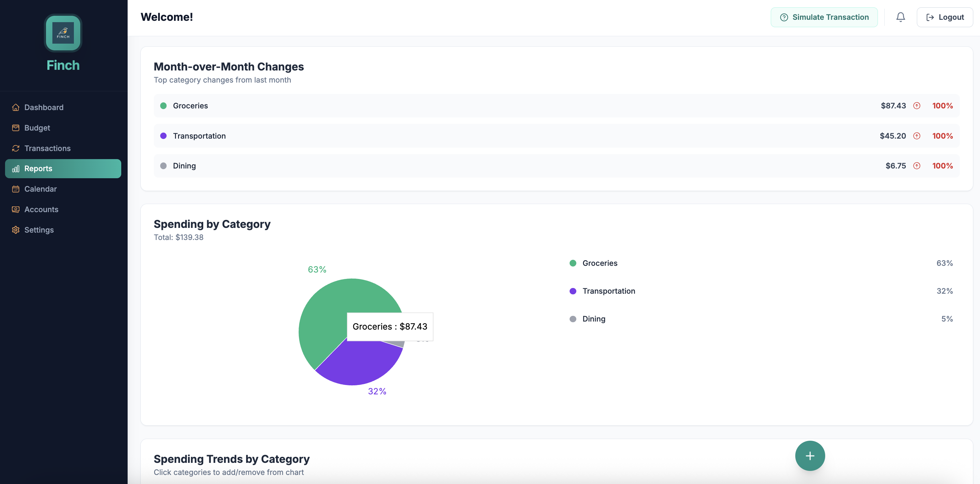Click the floating plus action button
Image resolution: width=980 pixels, height=484 pixels.
(x=810, y=455)
